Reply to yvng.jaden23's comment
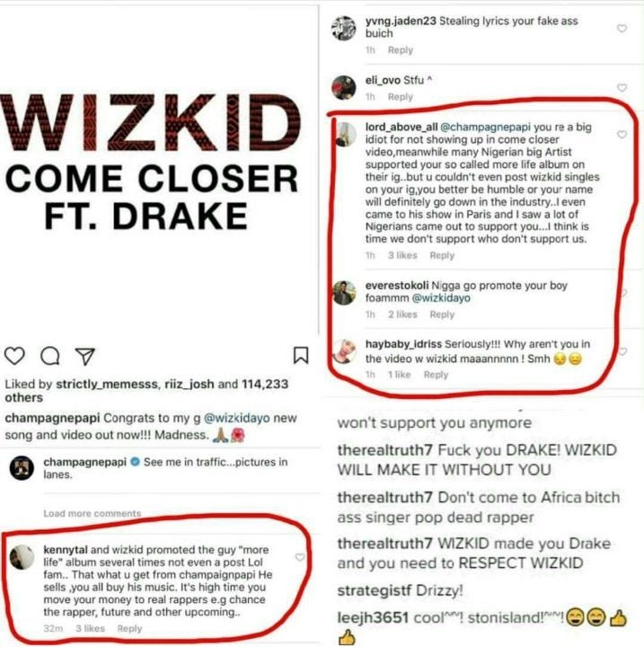Screen dimensions: 644x647 pyautogui.click(x=401, y=50)
